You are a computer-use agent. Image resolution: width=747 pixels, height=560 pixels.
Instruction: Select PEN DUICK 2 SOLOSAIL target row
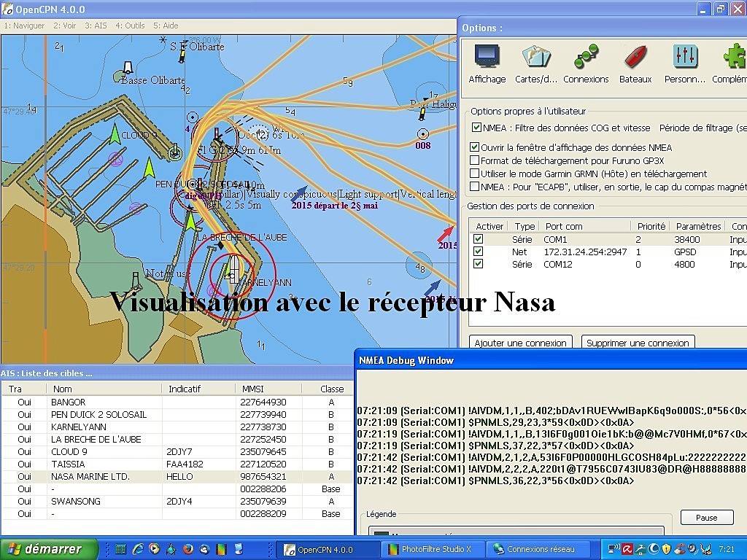point(177,414)
